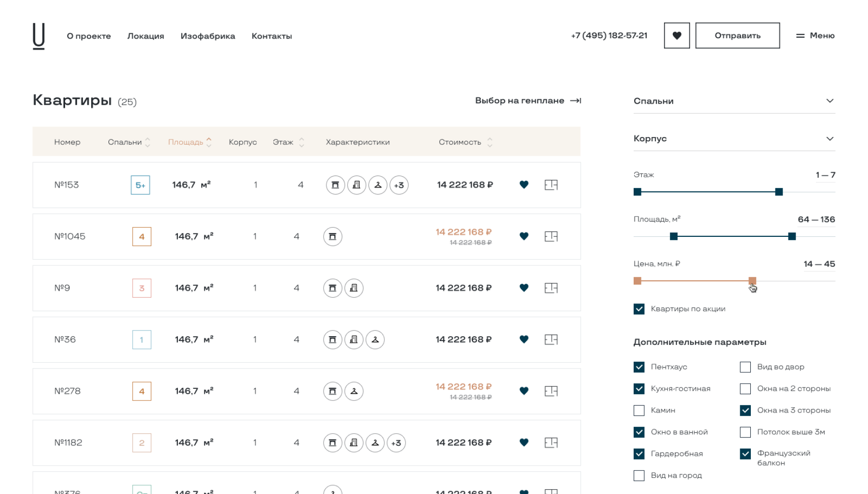Screen dimensions: 868x494
Task: Check the Вид во двор option
Action: (745, 367)
